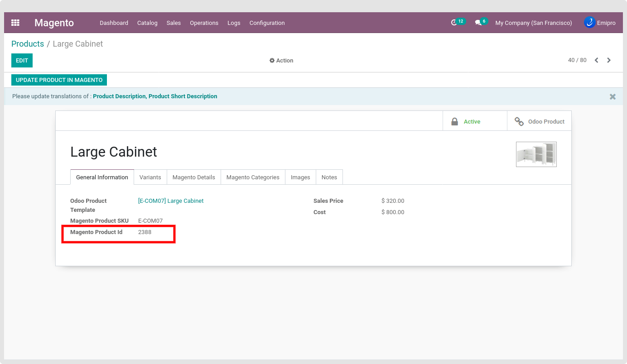Dismiss the translation notice with X
Image resolution: width=627 pixels, height=364 pixels.
613,96
